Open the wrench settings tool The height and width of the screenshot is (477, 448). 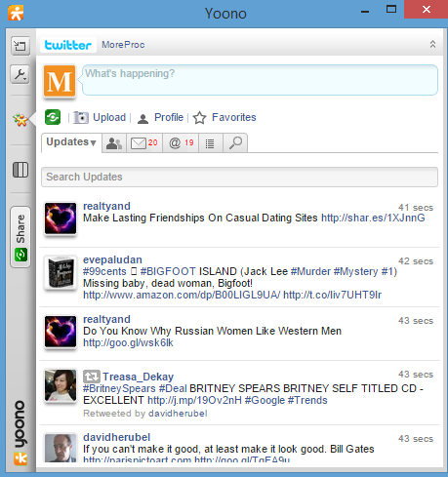[20, 74]
